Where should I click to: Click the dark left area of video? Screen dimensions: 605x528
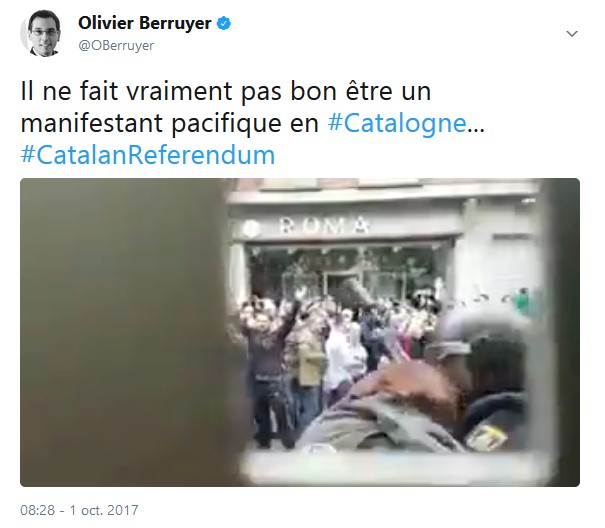tap(123, 332)
